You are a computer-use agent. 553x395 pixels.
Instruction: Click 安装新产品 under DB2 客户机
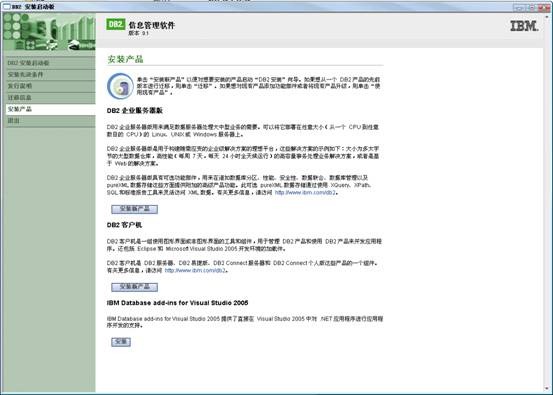pos(134,287)
